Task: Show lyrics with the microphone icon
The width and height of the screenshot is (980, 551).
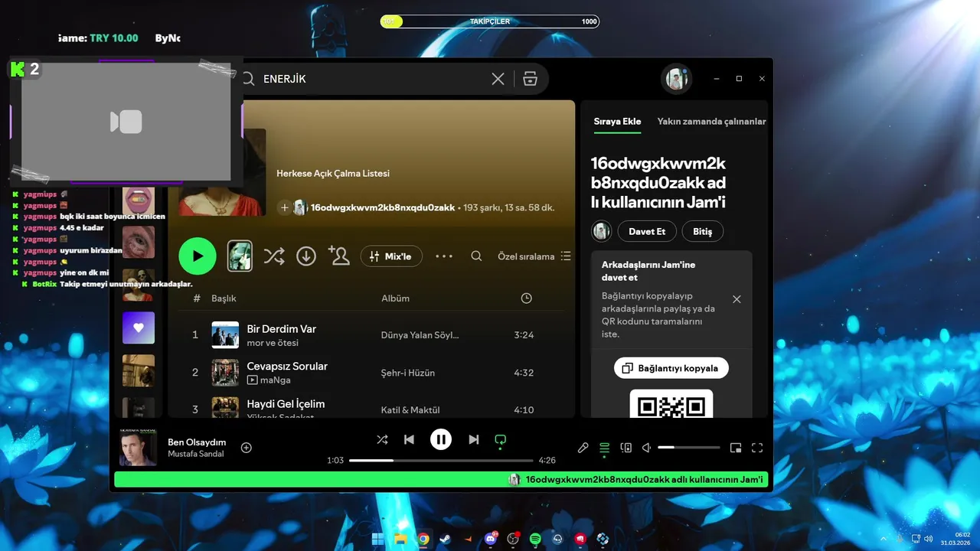Action: click(x=583, y=448)
